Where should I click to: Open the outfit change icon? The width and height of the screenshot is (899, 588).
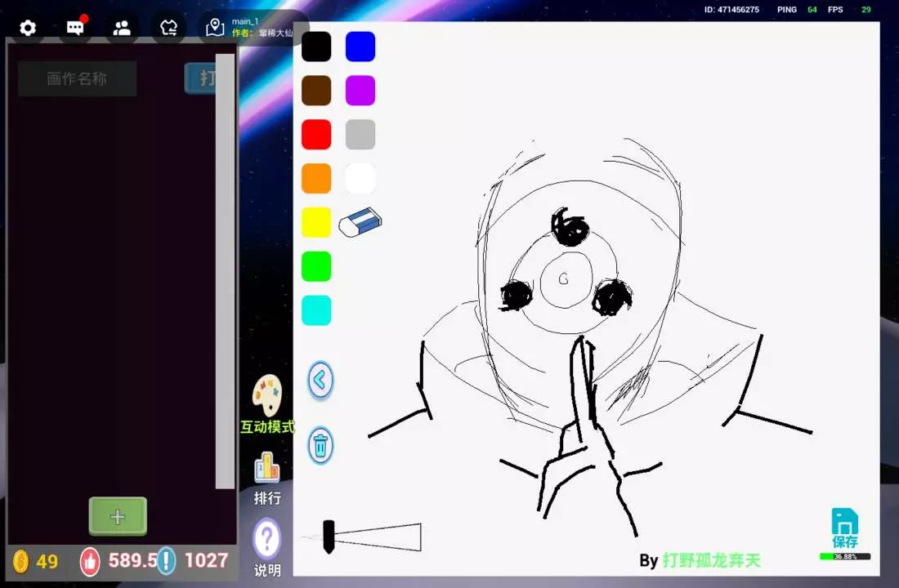pos(168,28)
